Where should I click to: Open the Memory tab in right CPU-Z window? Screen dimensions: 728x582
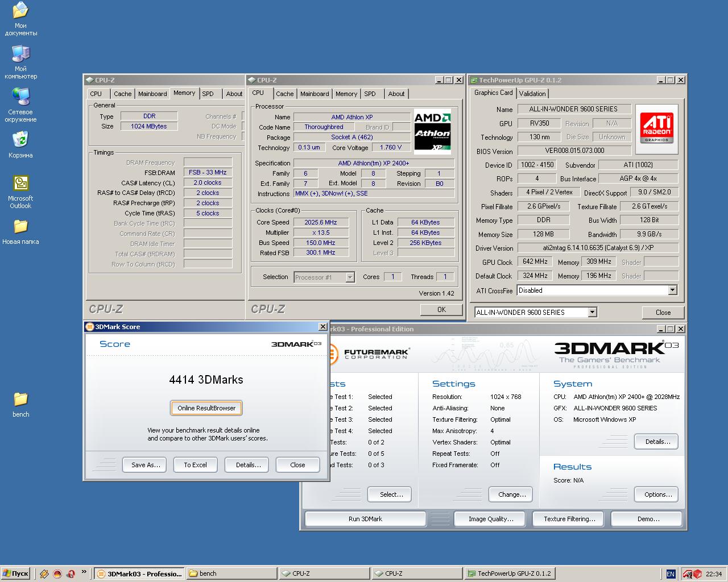point(346,94)
